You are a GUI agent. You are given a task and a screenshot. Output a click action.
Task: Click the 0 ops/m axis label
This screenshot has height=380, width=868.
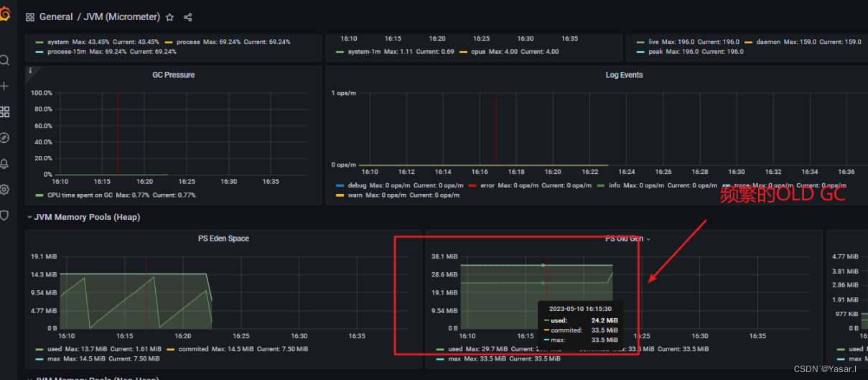coord(343,164)
